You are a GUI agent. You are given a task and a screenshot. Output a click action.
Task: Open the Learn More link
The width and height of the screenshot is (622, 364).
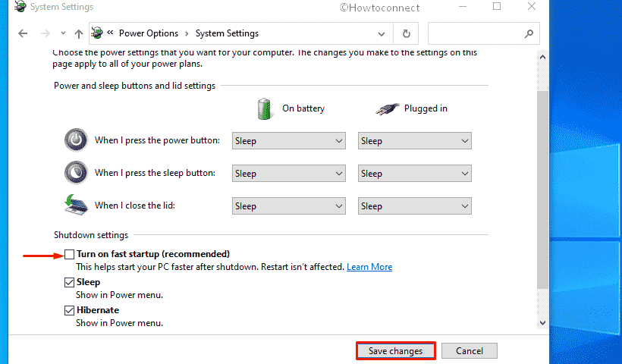pyautogui.click(x=369, y=267)
